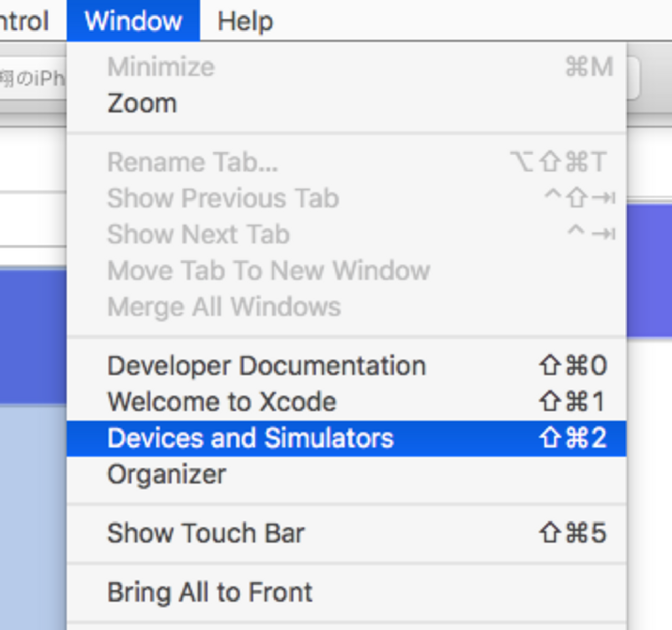Choose Bring All to Front
This screenshot has height=630, width=672.
tap(210, 592)
